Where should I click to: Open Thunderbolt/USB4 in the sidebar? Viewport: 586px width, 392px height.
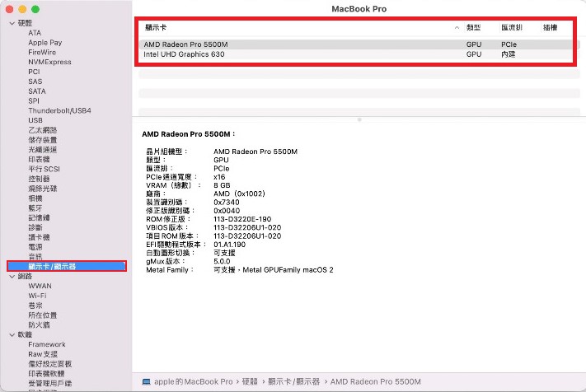60,110
